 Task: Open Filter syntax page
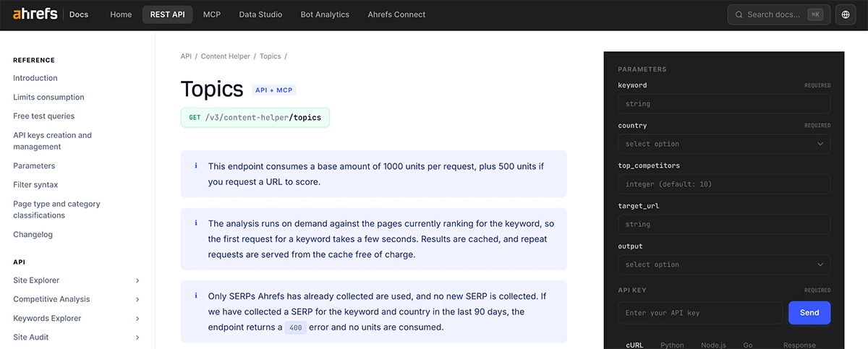[x=35, y=185]
